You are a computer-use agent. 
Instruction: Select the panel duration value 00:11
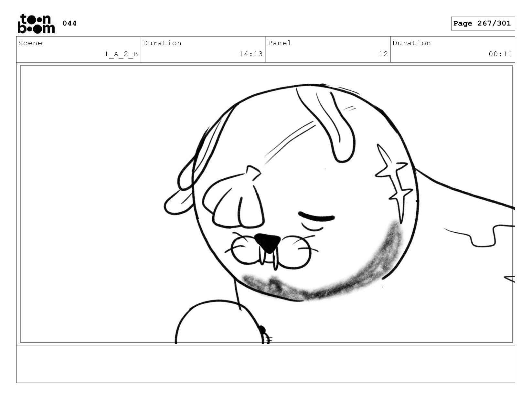point(500,54)
